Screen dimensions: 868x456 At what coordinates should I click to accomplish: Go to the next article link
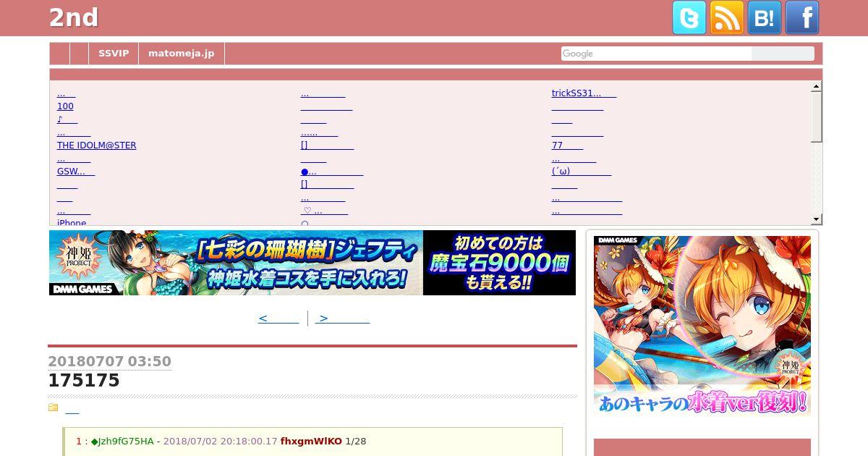343,318
